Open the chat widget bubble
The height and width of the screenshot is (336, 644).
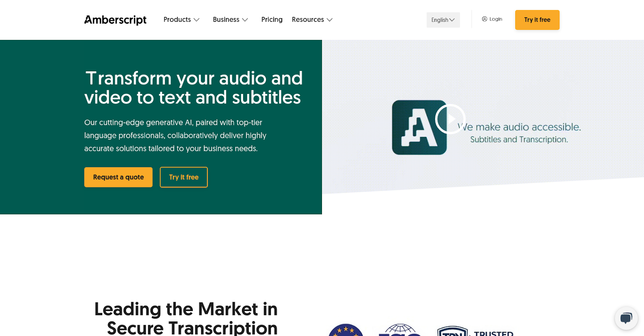click(x=626, y=318)
